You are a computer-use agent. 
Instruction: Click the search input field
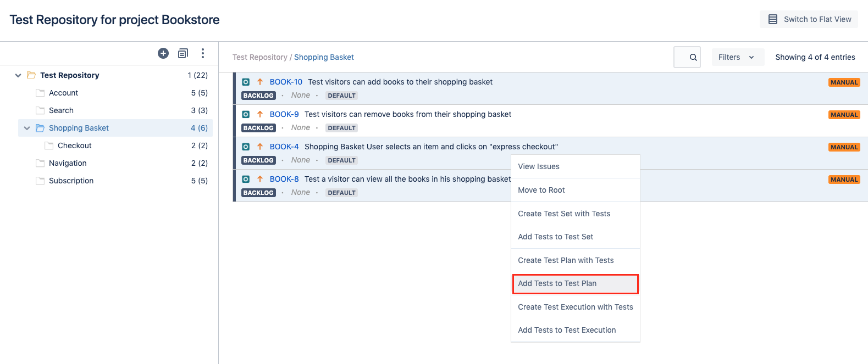687,57
